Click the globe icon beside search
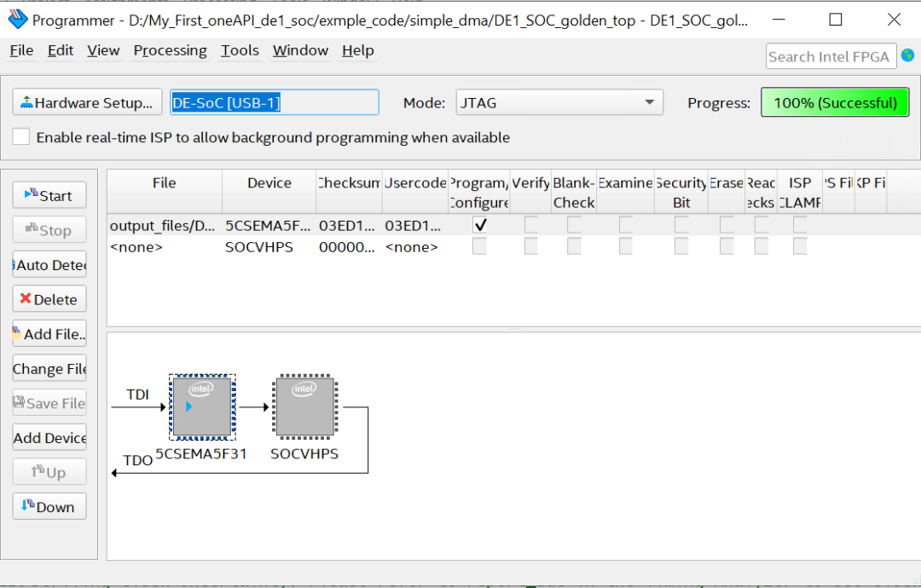The image size is (921, 588). pyautogui.click(x=908, y=55)
